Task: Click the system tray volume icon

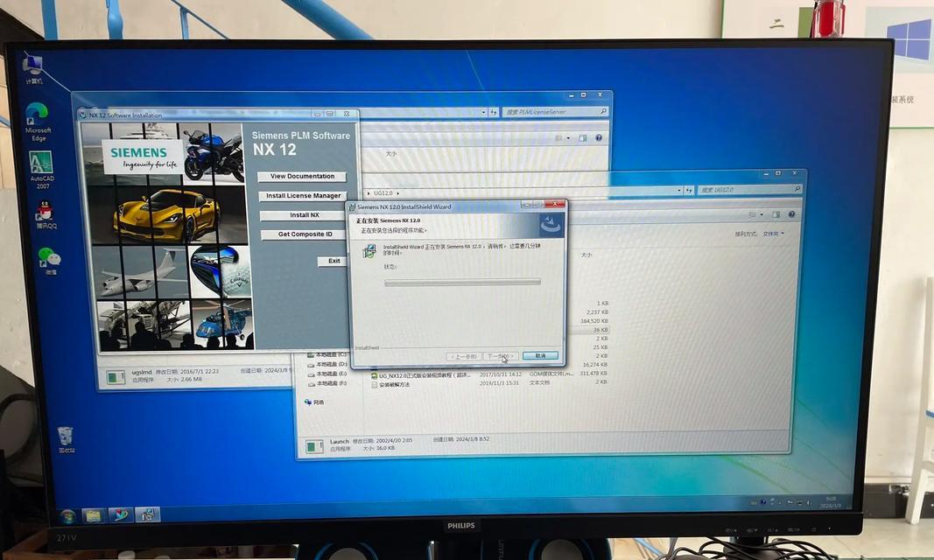Action: pyautogui.click(x=808, y=503)
